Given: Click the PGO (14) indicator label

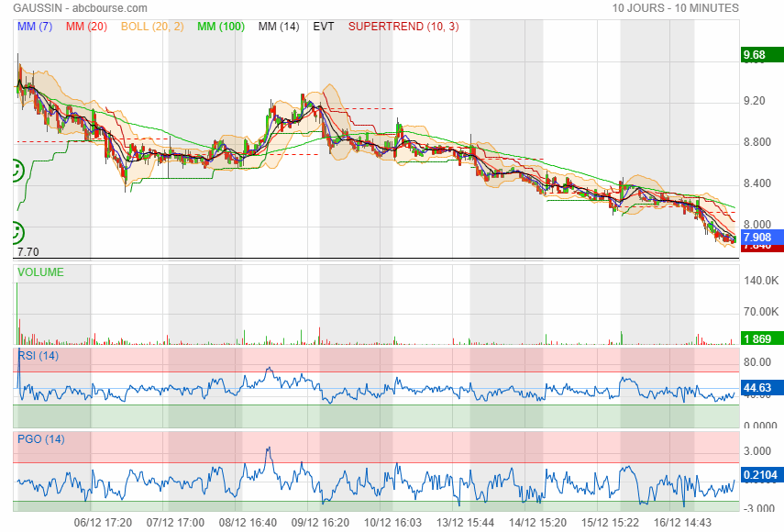Looking at the screenshot, I should point(41,439).
